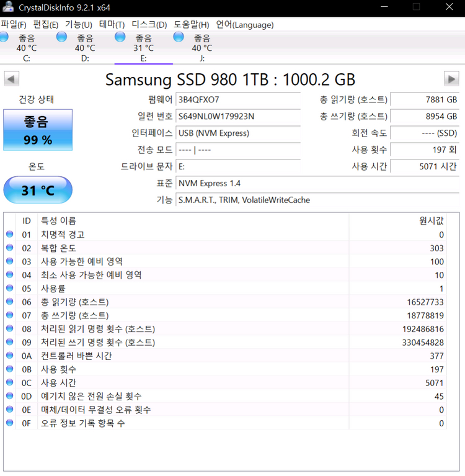
Task: Click the blue status dot for ID 03
Action: click(10, 261)
